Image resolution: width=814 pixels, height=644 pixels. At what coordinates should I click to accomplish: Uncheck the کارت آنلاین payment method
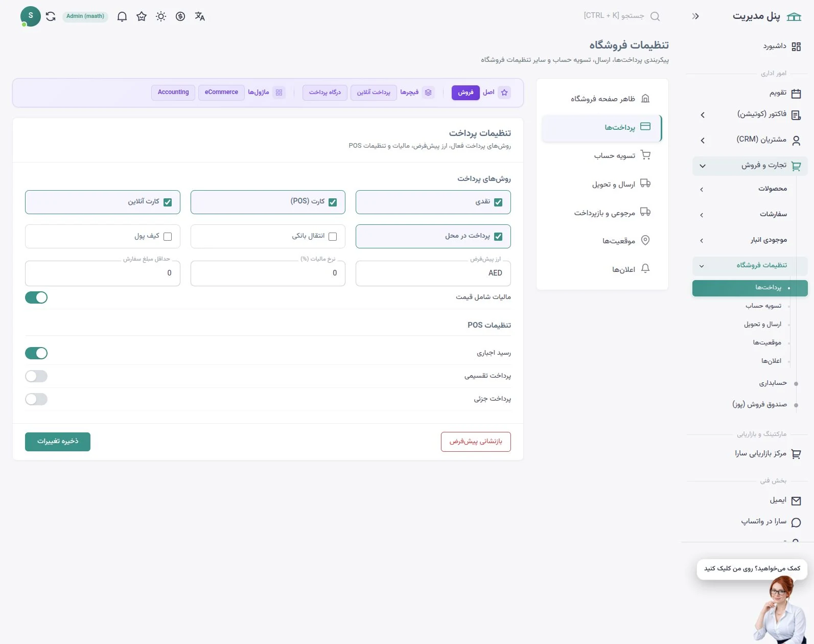click(x=168, y=202)
